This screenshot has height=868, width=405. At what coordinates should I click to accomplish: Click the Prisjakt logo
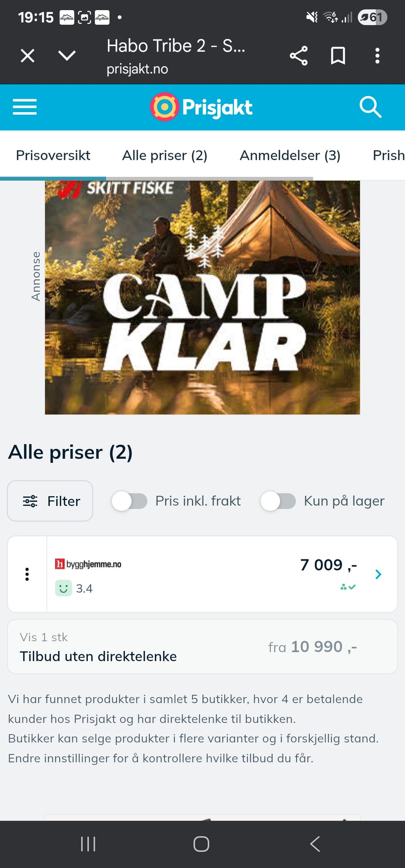(201, 107)
